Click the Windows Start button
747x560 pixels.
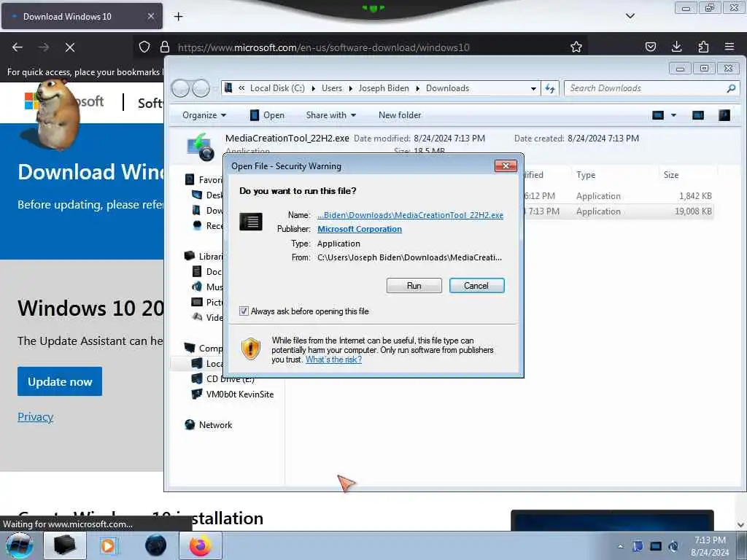tap(20, 545)
